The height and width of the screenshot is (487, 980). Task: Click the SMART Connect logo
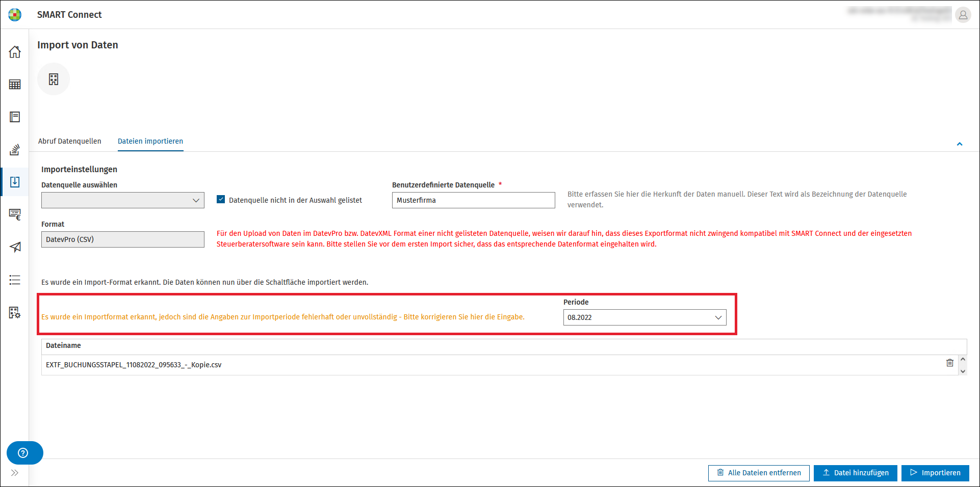tap(15, 15)
